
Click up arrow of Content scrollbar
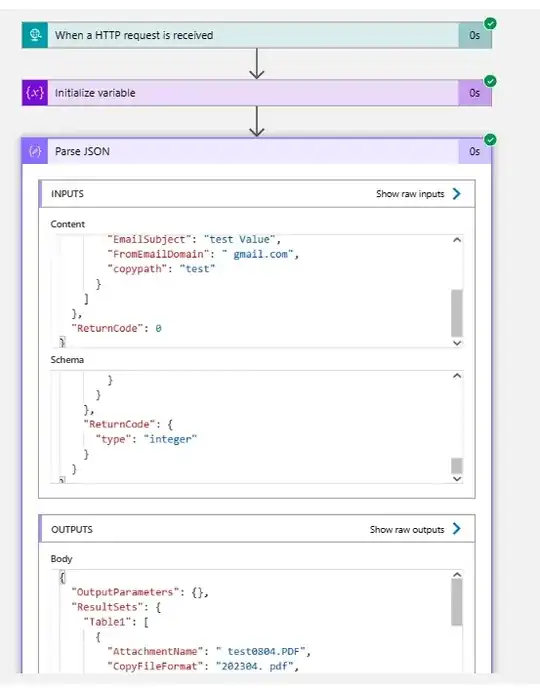(x=457, y=240)
